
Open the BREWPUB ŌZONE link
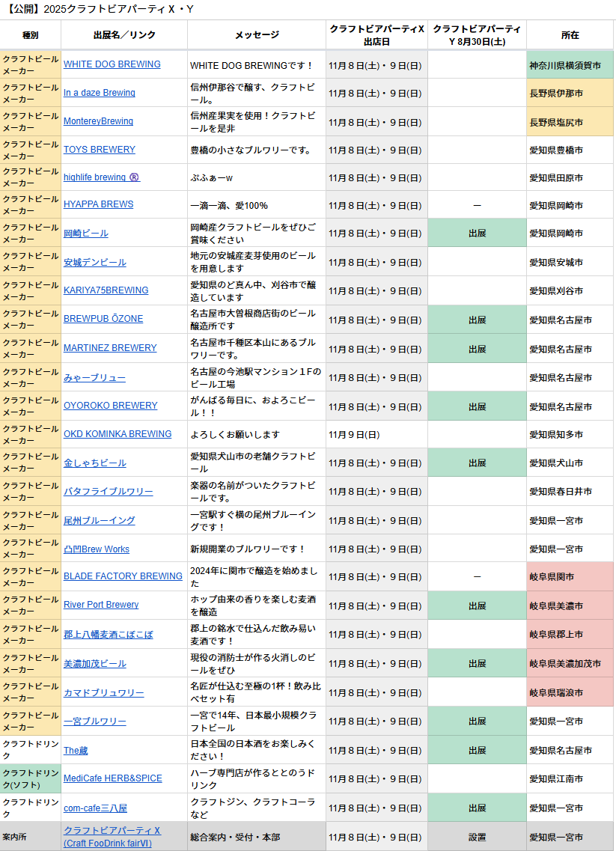tap(103, 319)
